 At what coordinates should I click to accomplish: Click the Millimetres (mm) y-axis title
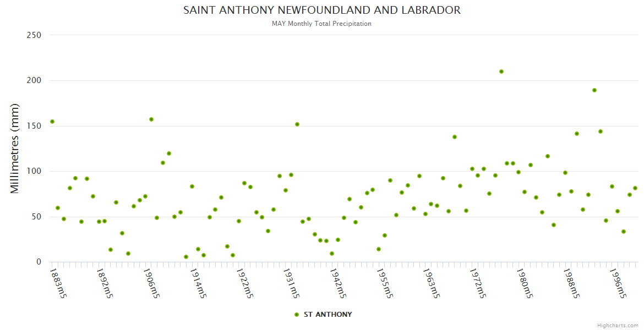(x=15, y=148)
